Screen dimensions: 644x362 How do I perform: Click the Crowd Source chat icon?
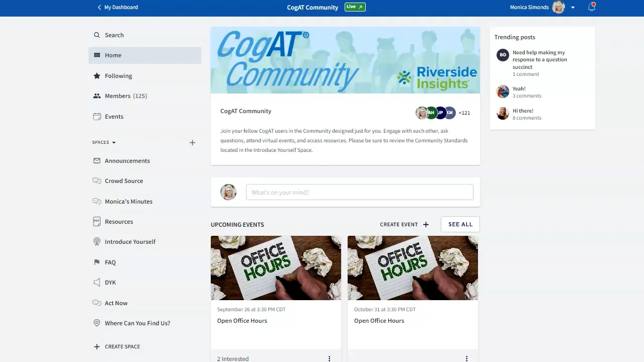97,181
